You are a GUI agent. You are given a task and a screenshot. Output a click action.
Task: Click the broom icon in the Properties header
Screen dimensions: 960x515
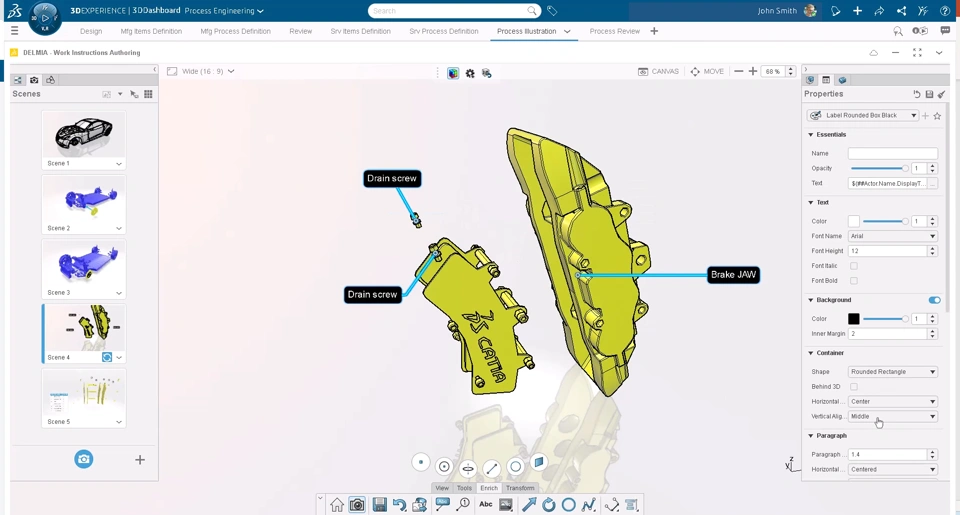click(942, 94)
